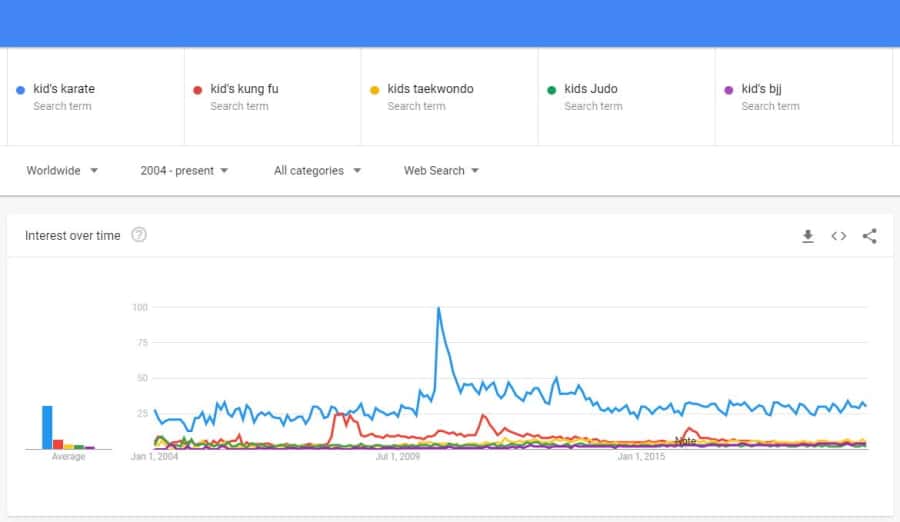Click the Note marker on the chart
The image size is (900, 522).
(685, 441)
